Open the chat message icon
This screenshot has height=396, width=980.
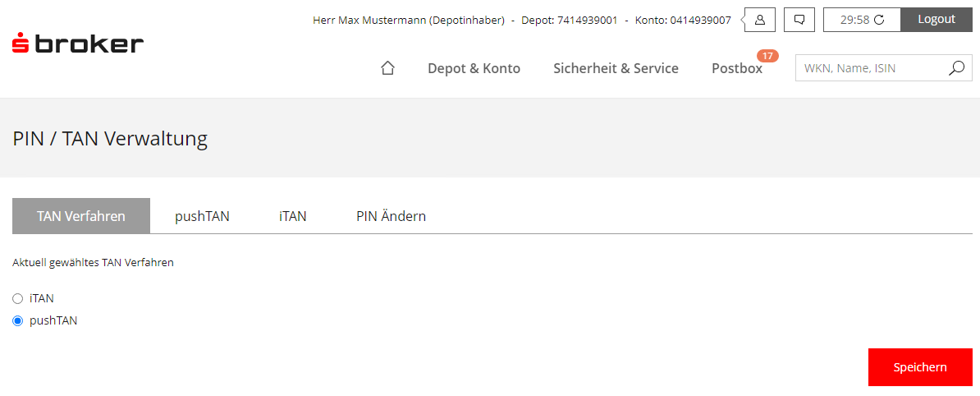[x=799, y=20]
